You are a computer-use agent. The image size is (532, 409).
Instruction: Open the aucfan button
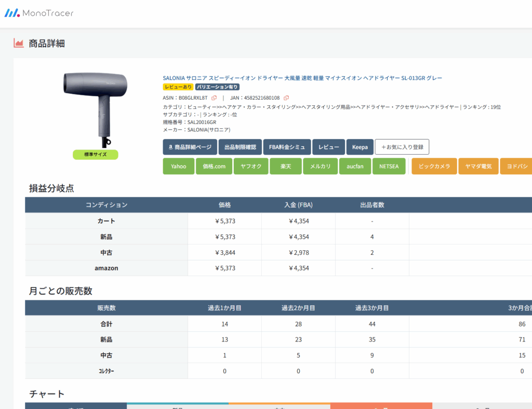tap(355, 167)
